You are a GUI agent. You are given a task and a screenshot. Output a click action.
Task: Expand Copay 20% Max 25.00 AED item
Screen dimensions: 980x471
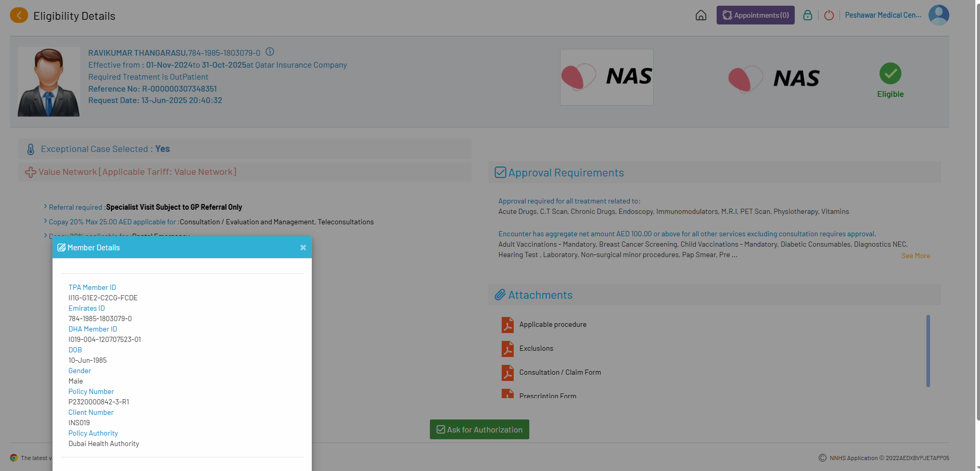(46, 222)
